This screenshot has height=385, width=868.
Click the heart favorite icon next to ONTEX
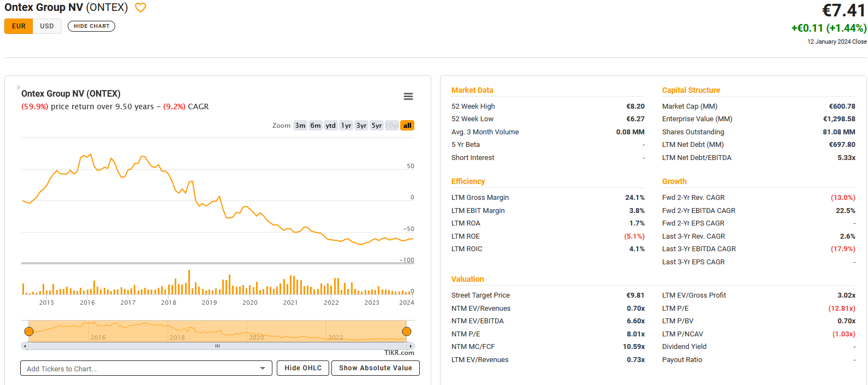140,8
